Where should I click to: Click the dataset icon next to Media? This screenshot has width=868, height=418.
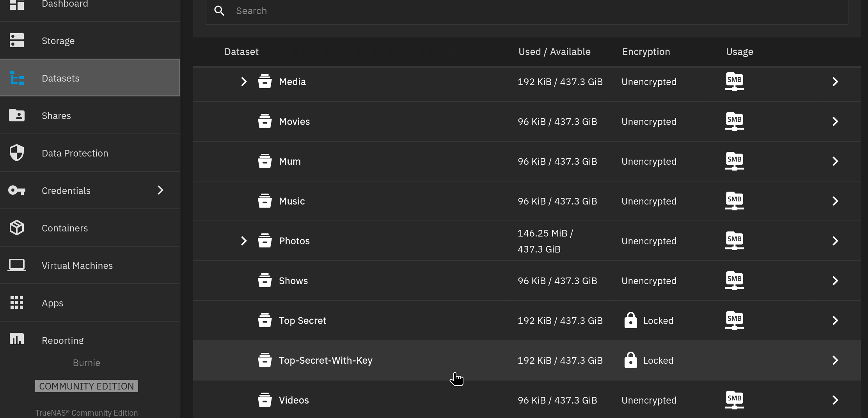pos(265,82)
